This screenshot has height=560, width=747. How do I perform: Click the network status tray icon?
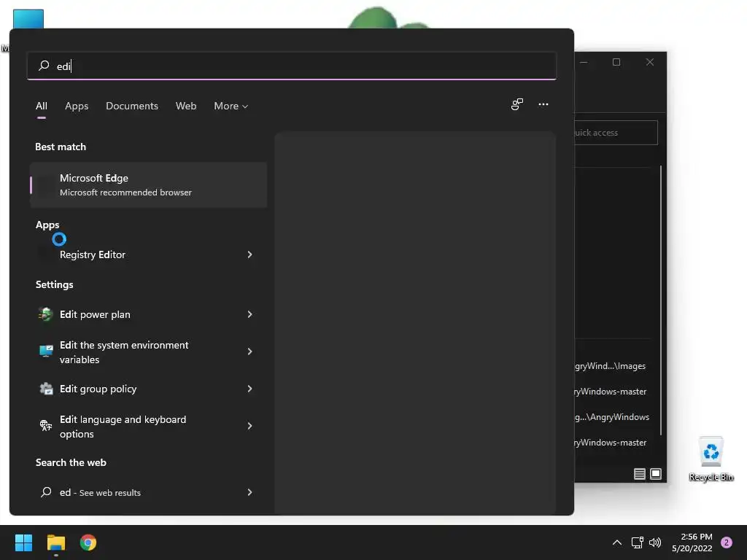637,542
